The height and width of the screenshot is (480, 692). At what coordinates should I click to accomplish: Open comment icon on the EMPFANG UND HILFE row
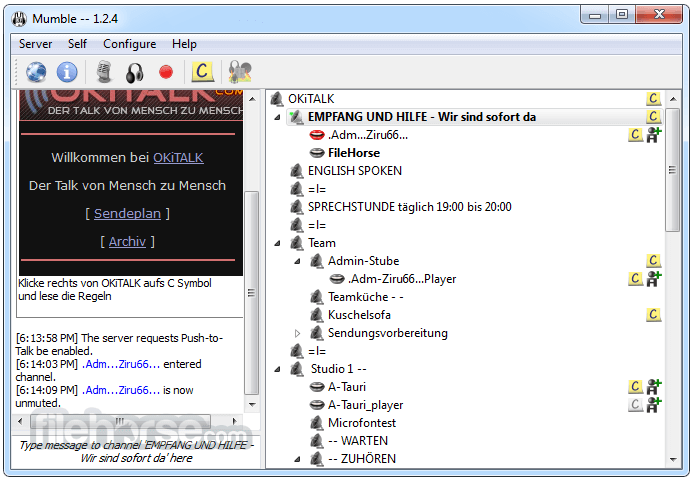tap(654, 116)
